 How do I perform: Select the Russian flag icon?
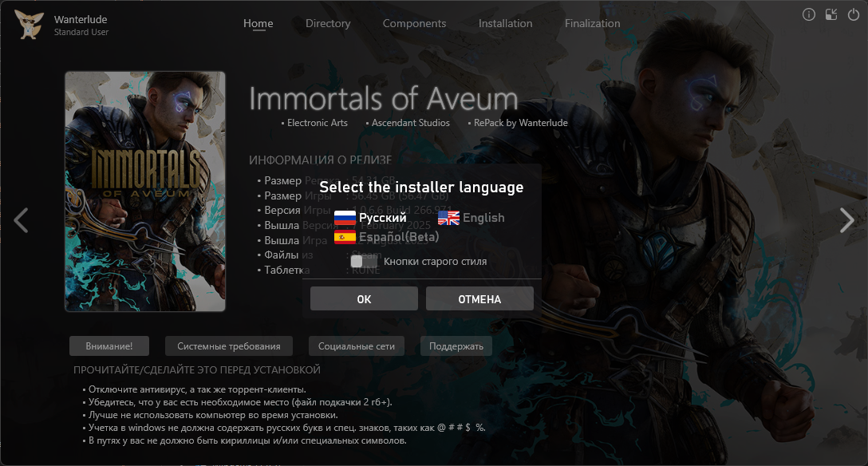click(x=345, y=218)
